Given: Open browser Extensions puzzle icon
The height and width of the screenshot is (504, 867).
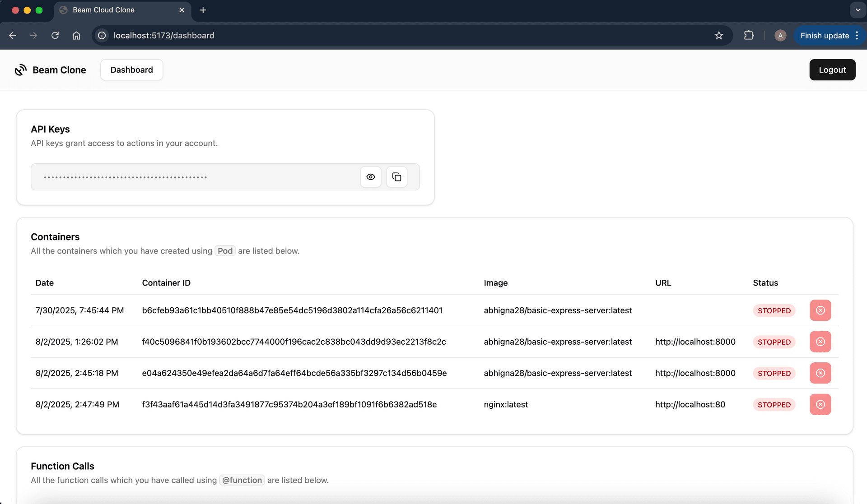Looking at the screenshot, I should point(749,36).
